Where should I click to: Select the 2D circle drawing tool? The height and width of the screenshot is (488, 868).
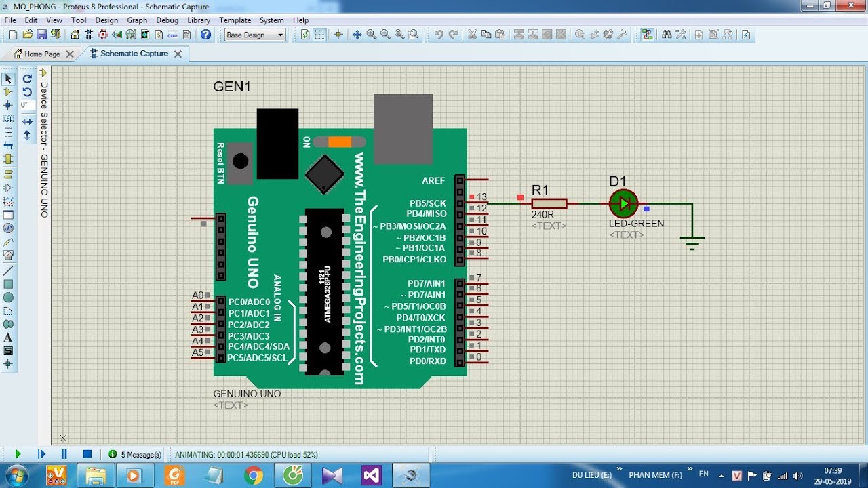(8, 297)
